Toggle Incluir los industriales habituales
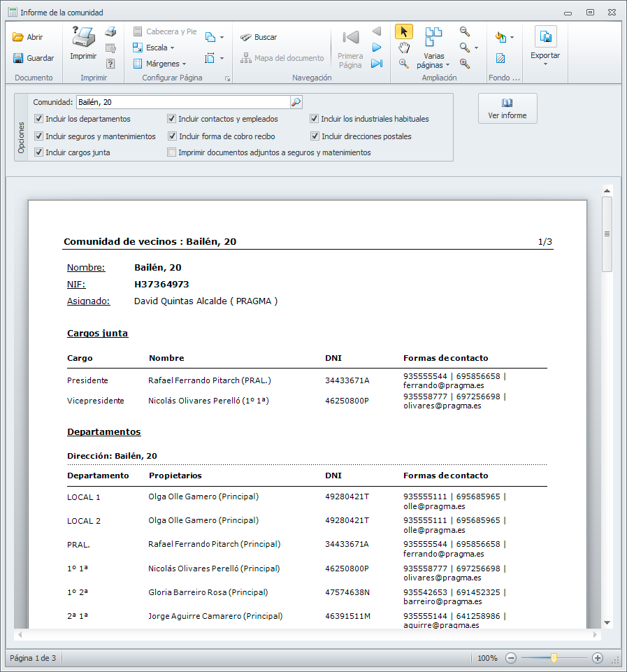This screenshot has width=627, height=672. pos(315,119)
